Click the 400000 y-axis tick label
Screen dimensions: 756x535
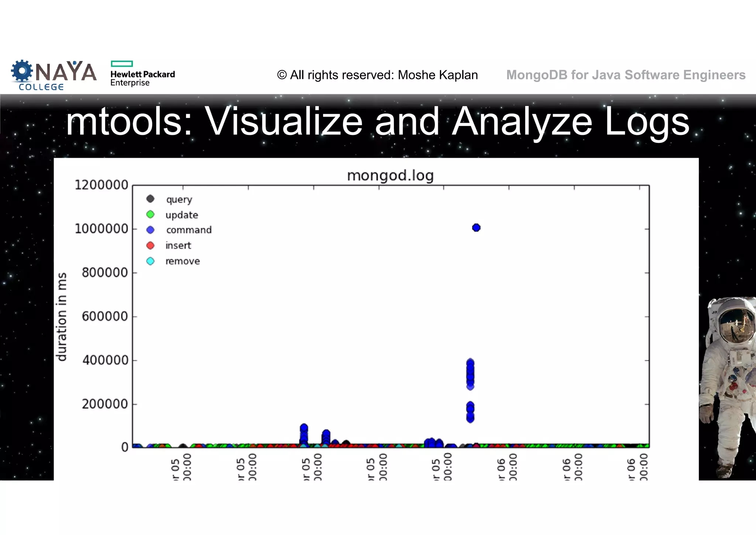[105, 360]
